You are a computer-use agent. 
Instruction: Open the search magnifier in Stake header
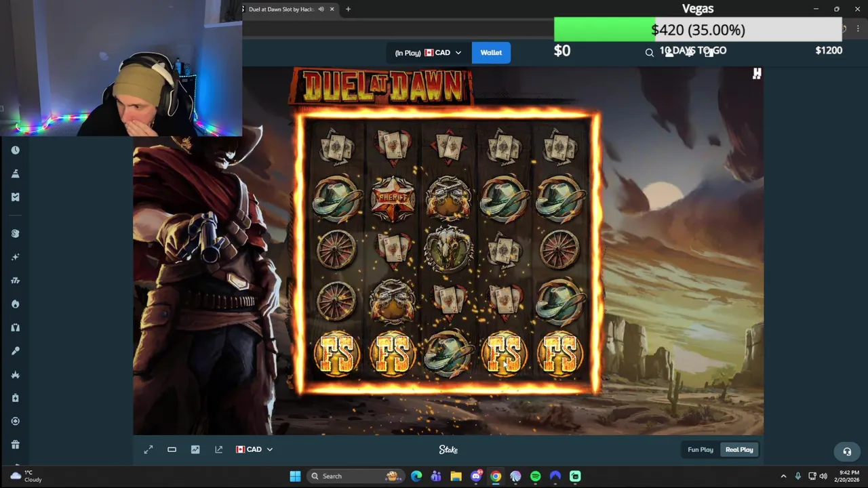tap(650, 53)
